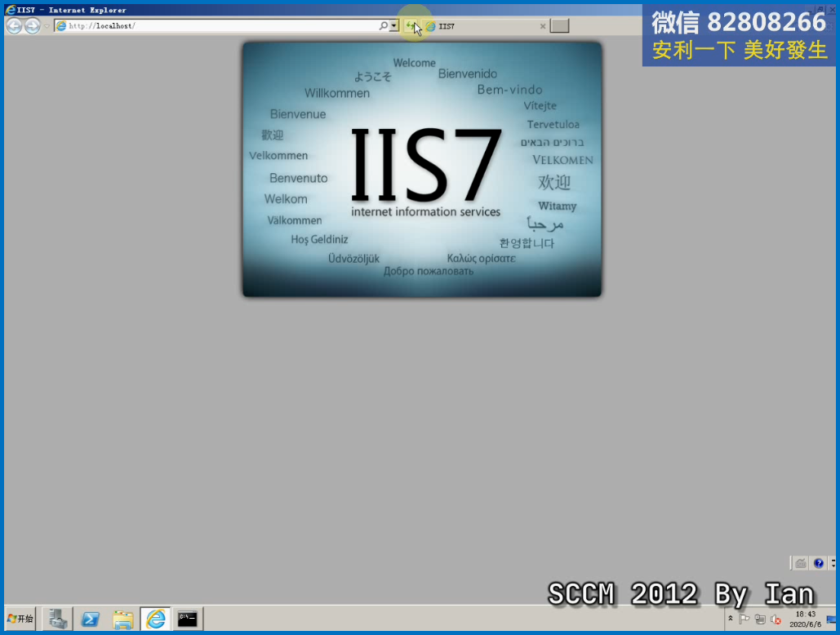Switch to the Internet Explorer taskbar button
This screenshot has height=635, width=840.
point(155,619)
